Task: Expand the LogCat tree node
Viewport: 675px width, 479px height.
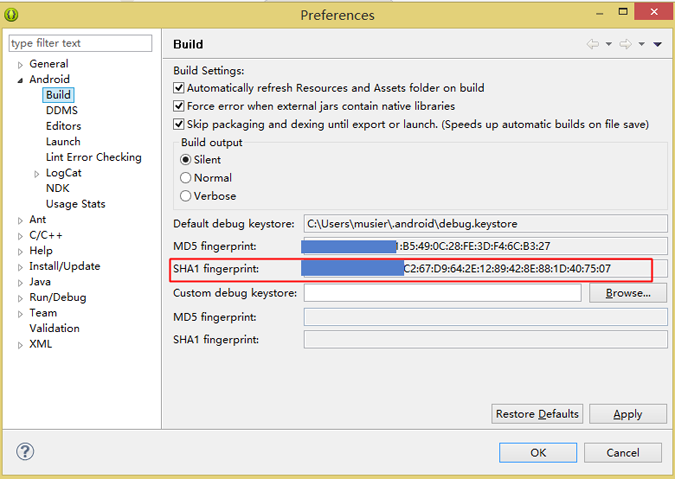Action: [x=36, y=173]
